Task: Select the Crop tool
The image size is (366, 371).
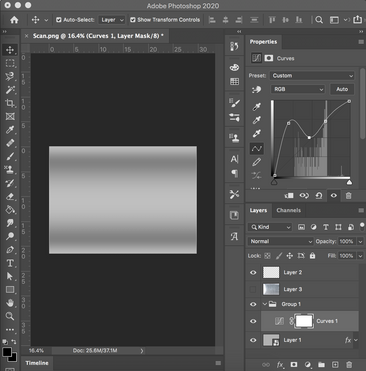Action: click(x=10, y=103)
